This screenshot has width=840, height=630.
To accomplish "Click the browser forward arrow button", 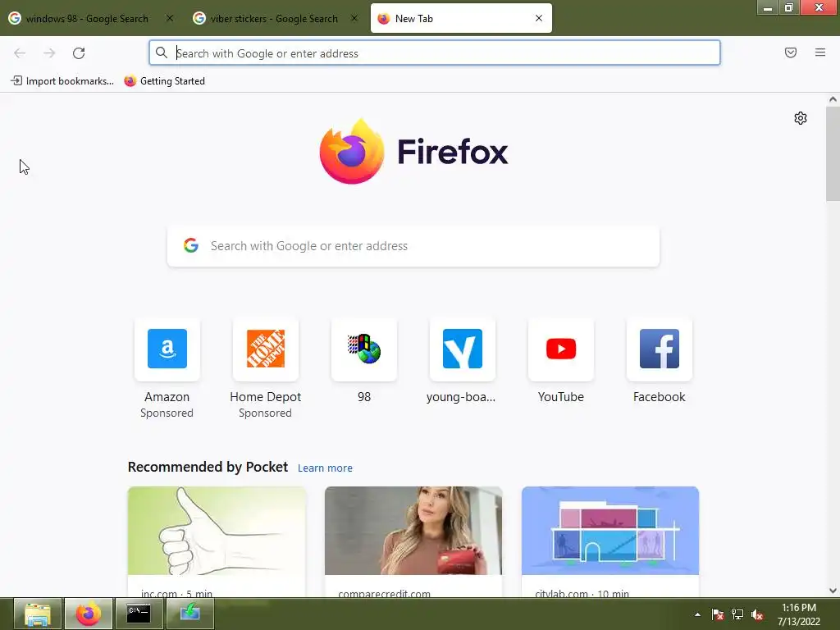I will (49, 53).
